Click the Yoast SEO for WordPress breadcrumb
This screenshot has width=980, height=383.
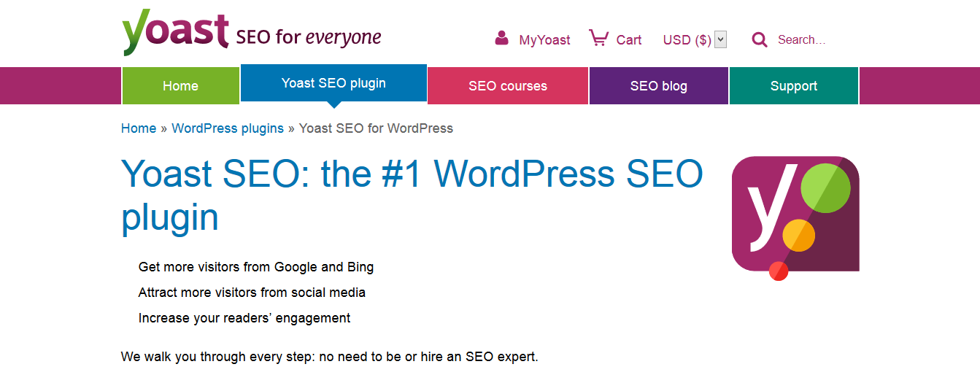coord(376,128)
